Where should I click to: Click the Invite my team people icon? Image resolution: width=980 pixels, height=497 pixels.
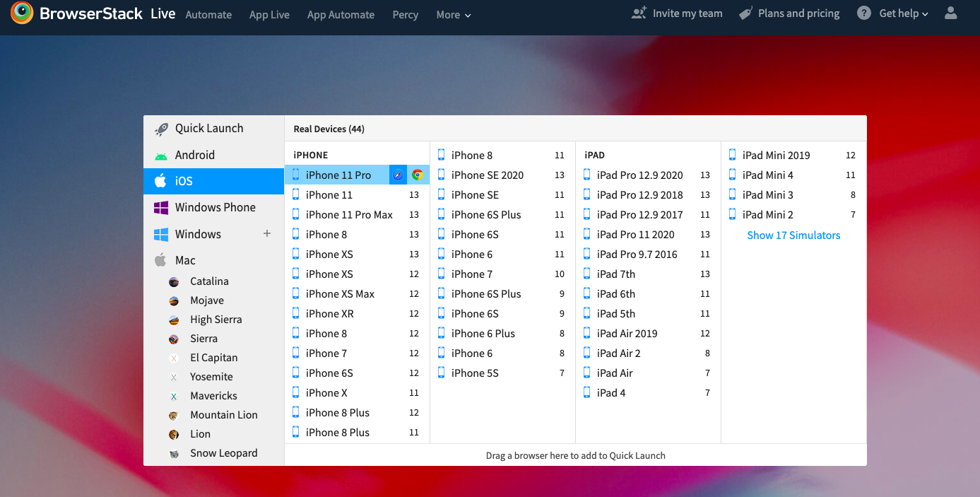point(639,13)
